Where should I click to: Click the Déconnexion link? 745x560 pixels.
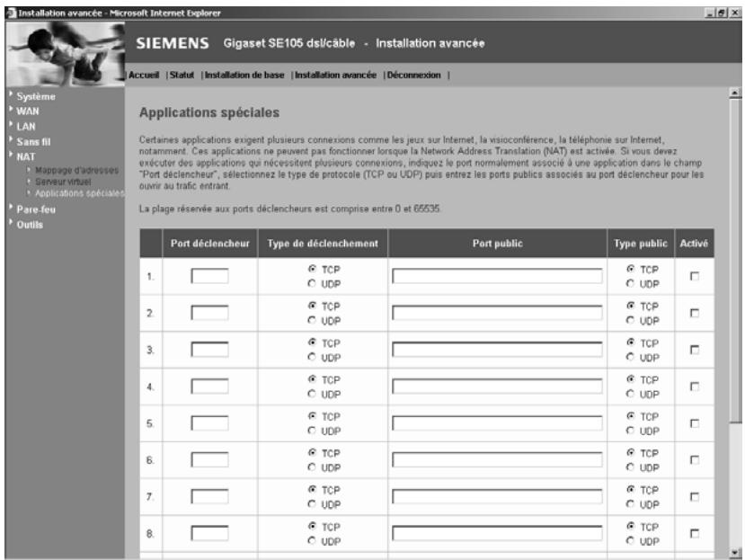pyautogui.click(x=413, y=76)
